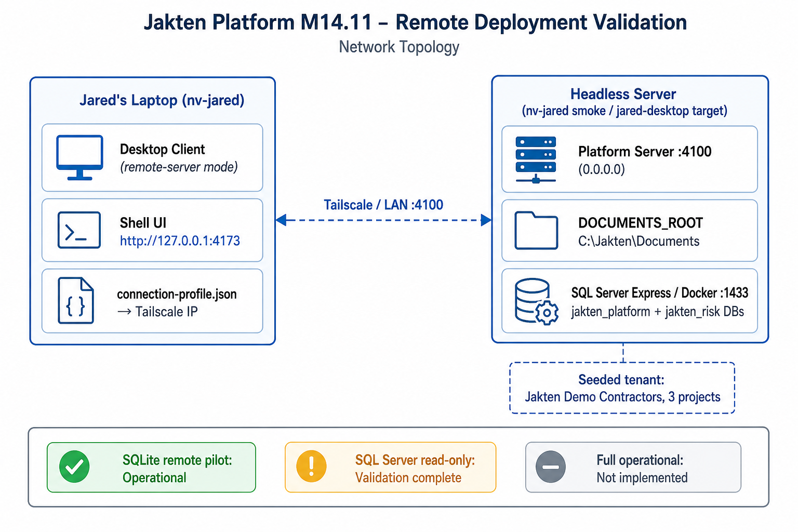The width and height of the screenshot is (798, 532).
Task: Click the orange exclamation warning icon
Action: (311, 466)
